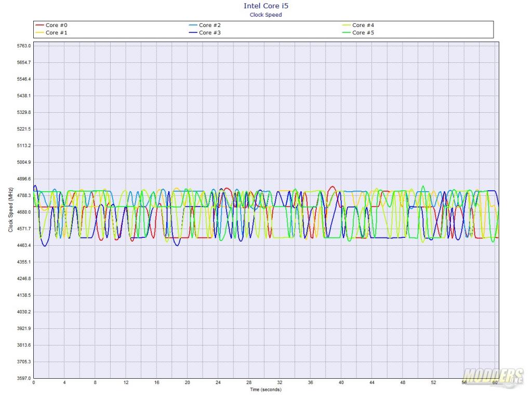Image resolution: width=532 pixels, height=399 pixels.
Task: Click the 36 seconds x-axis tick label
Action: pos(311,382)
